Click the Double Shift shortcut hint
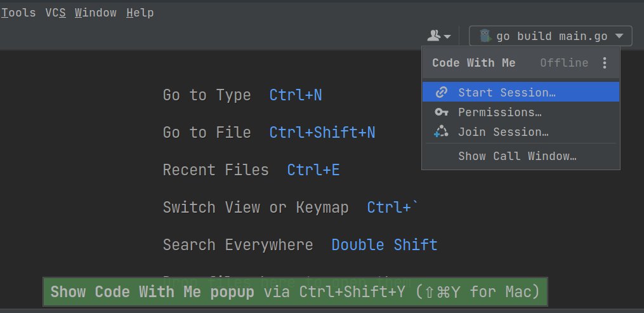Image resolution: width=644 pixels, height=313 pixels. click(x=384, y=245)
